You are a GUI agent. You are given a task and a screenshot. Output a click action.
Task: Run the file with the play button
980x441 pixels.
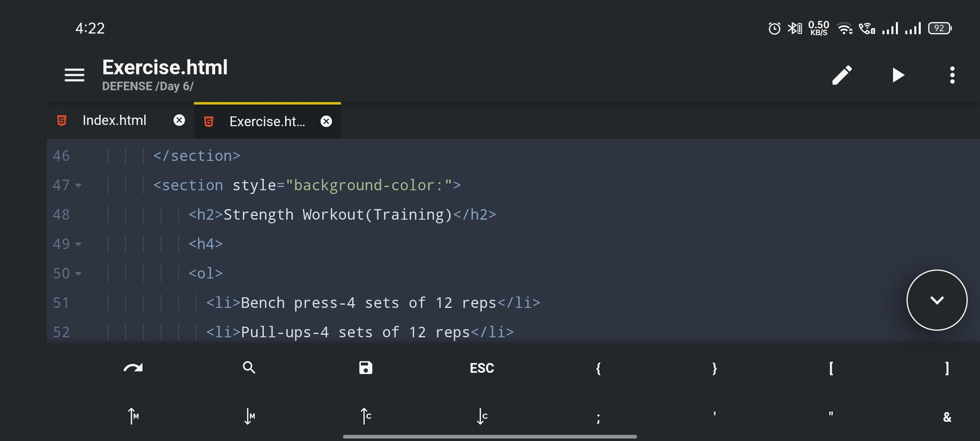(x=898, y=75)
